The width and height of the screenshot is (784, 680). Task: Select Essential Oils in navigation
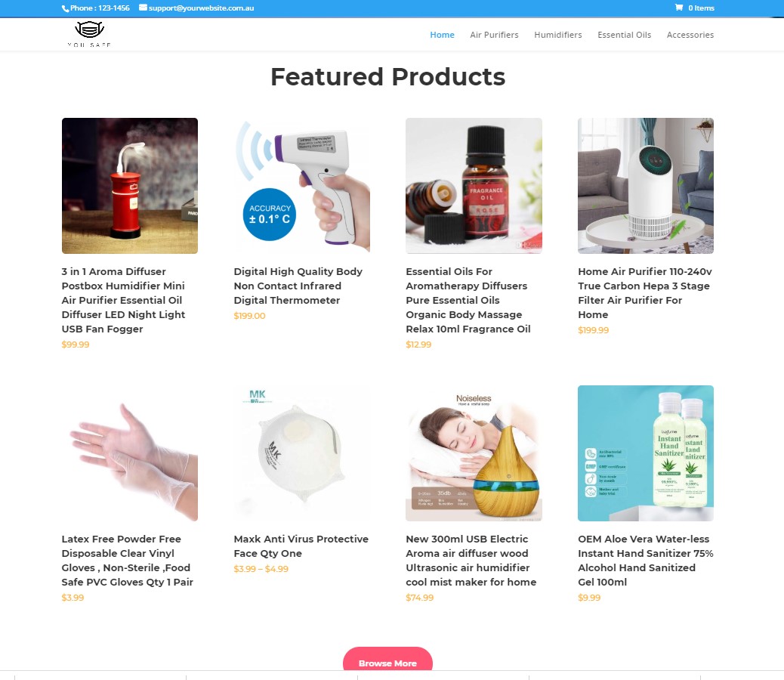click(624, 35)
